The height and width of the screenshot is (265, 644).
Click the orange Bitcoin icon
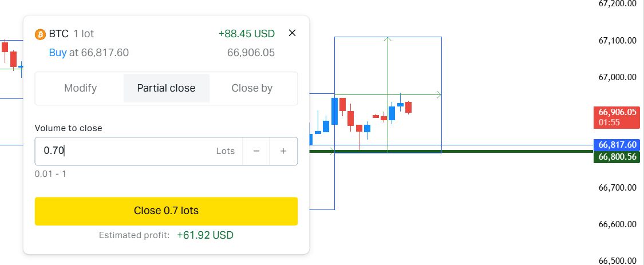point(40,34)
